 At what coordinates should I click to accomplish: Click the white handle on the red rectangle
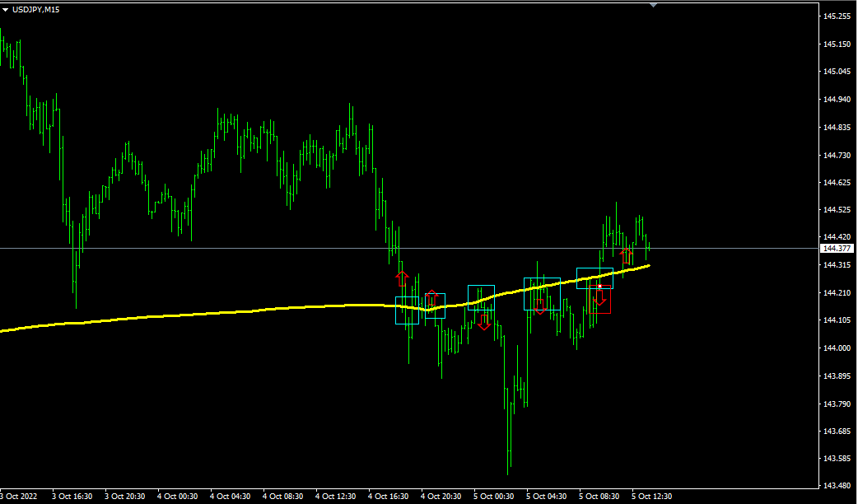[599, 286]
